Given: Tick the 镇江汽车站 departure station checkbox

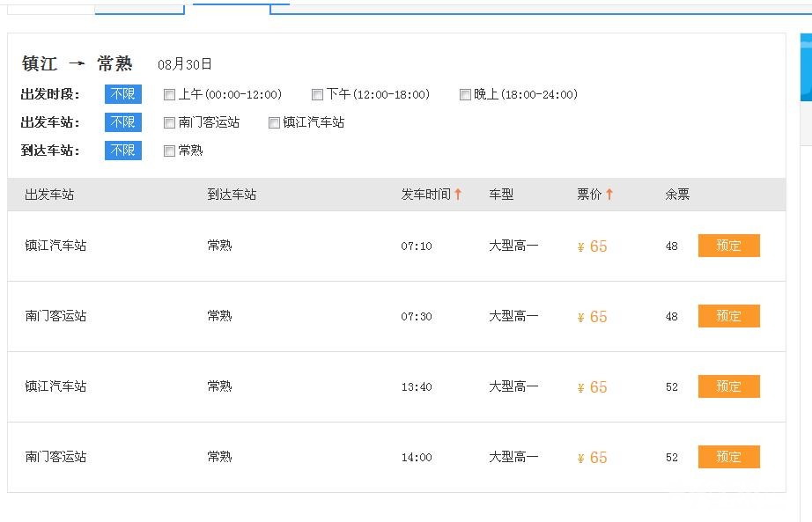Looking at the screenshot, I should [x=274, y=122].
